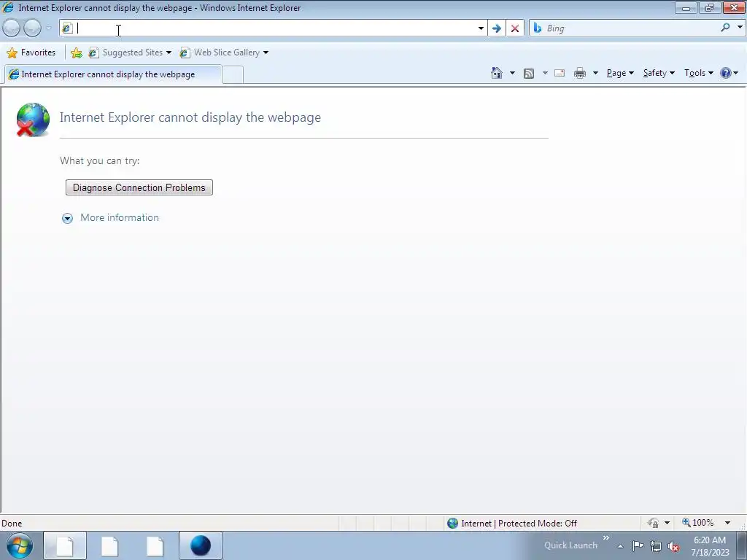Click the Help question mark icon
This screenshot has width=747, height=560.
click(726, 73)
